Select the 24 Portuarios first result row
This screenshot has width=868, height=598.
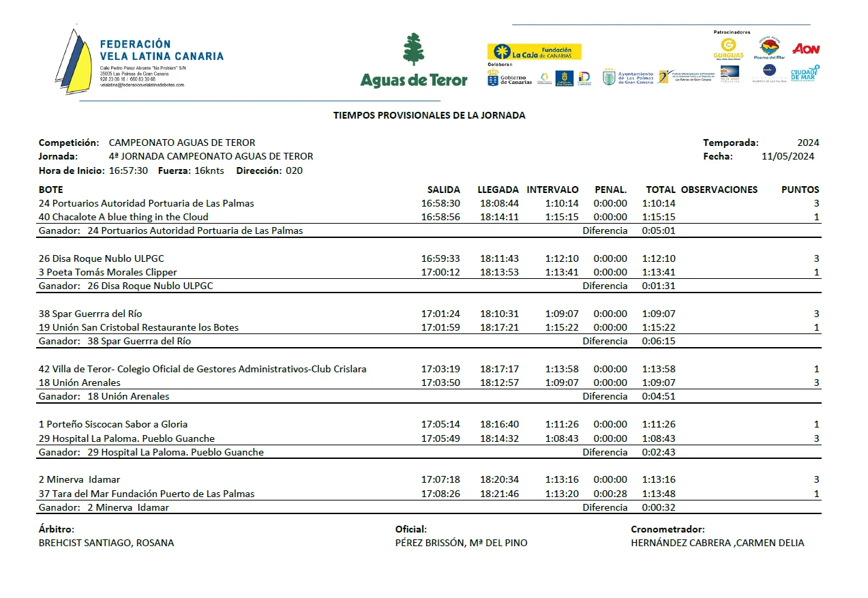[x=147, y=203]
